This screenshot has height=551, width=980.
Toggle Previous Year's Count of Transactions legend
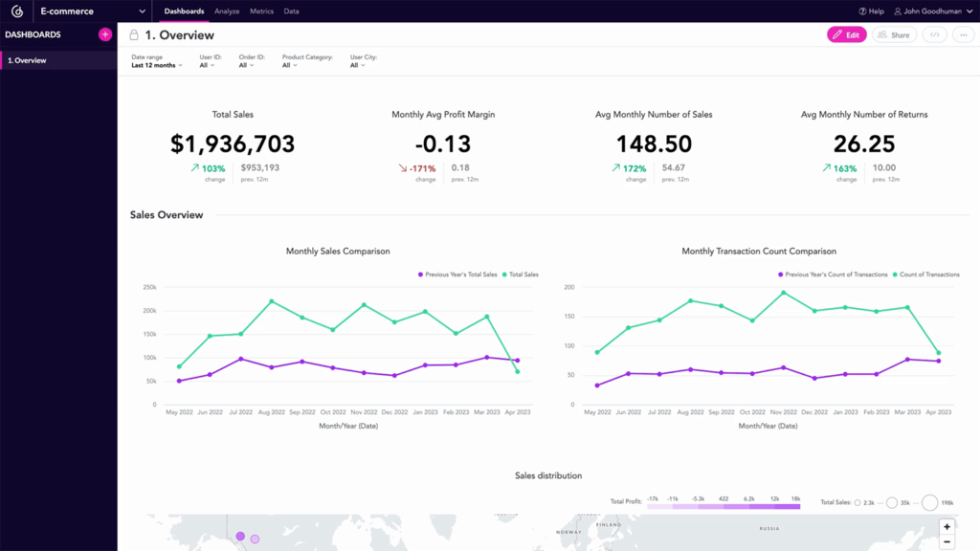pyautogui.click(x=833, y=275)
